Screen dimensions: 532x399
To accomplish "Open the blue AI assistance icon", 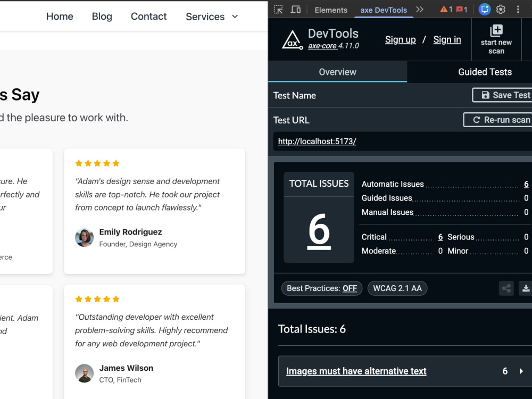I will 485,9.
